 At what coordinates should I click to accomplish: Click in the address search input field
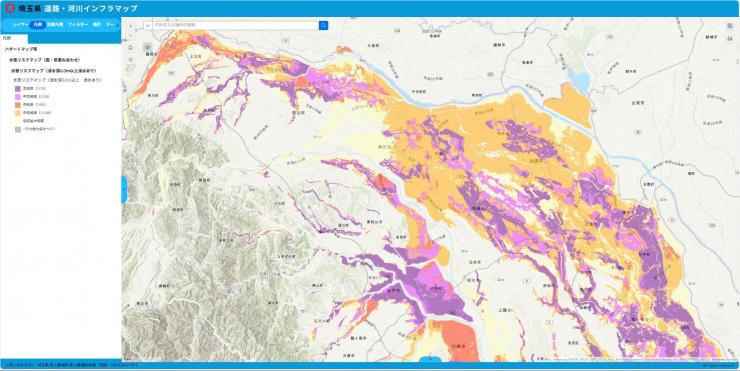(235, 25)
